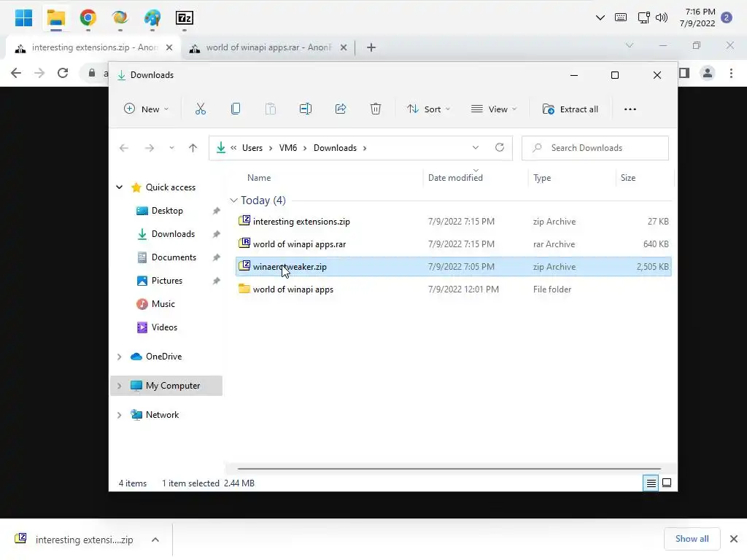
Task: Select world of winapi apps folder
Action: click(x=453, y=289)
